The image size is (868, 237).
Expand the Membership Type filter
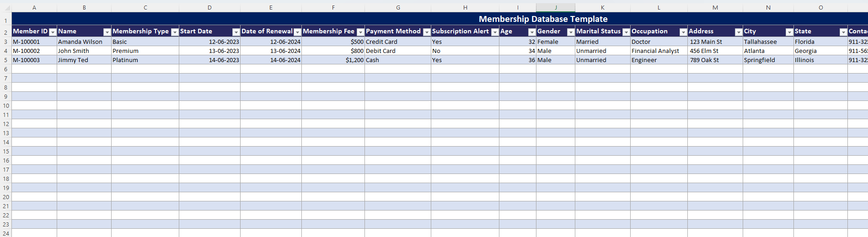pyautogui.click(x=175, y=32)
